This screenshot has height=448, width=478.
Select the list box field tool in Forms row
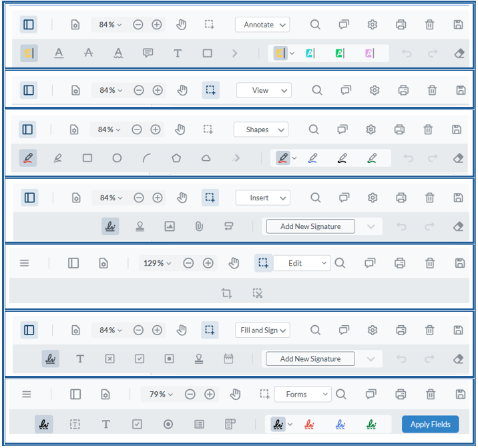tap(199, 424)
